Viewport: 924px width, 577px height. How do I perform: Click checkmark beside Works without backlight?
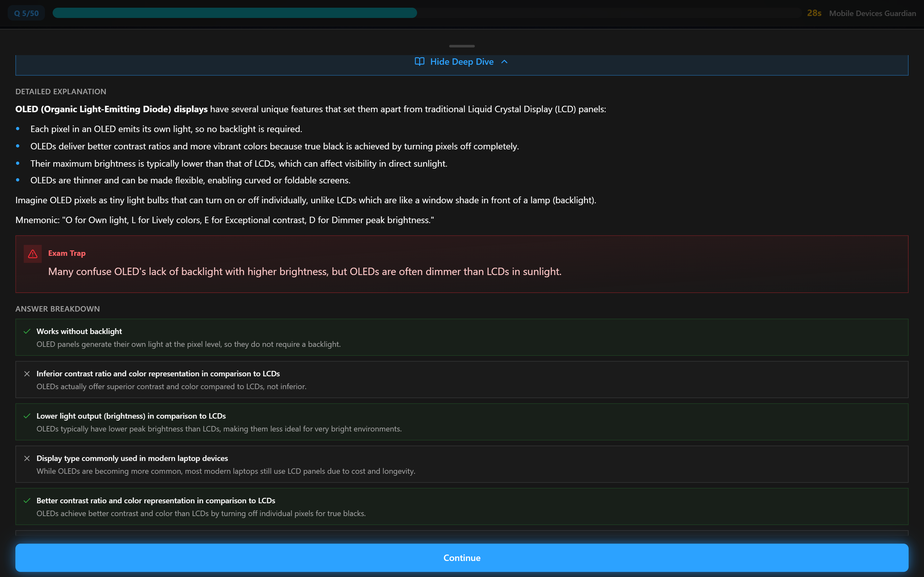(27, 331)
